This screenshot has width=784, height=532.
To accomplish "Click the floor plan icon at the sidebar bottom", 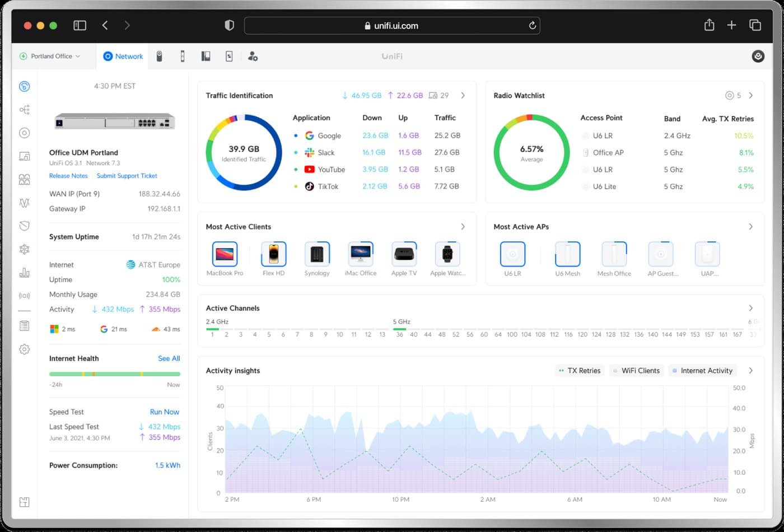I will pos(24,502).
